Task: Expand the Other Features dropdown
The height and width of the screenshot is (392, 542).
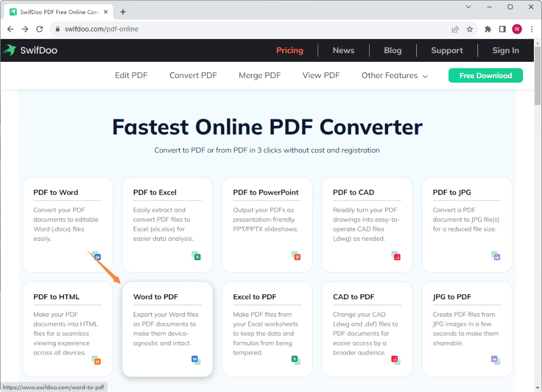Action: (x=395, y=75)
